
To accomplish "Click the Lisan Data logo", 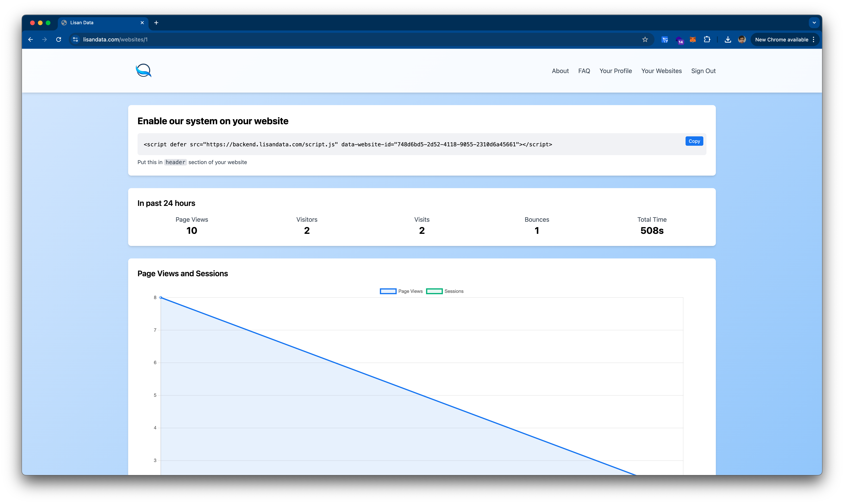I will coord(143,71).
